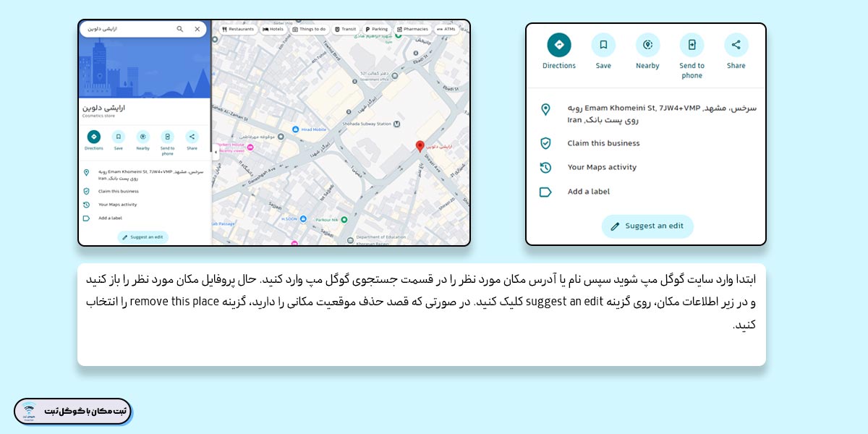Click the Send to phone icon
The image size is (868, 434).
click(x=692, y=44)
